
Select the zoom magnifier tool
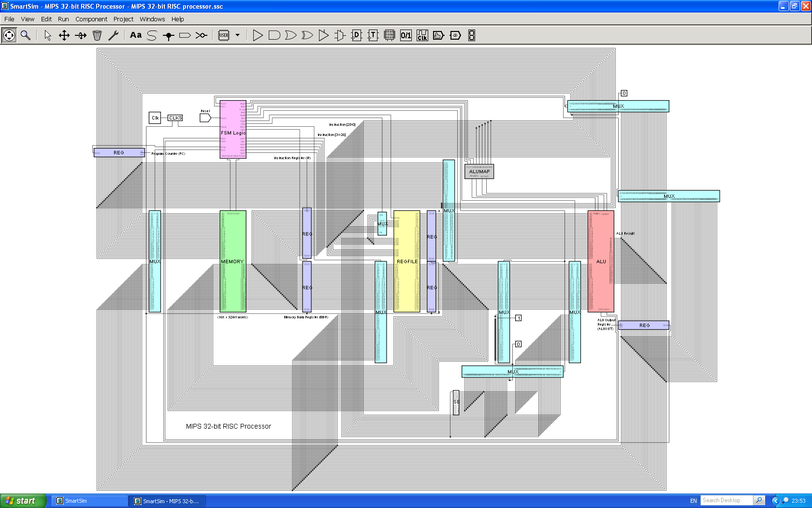point(26,35)
